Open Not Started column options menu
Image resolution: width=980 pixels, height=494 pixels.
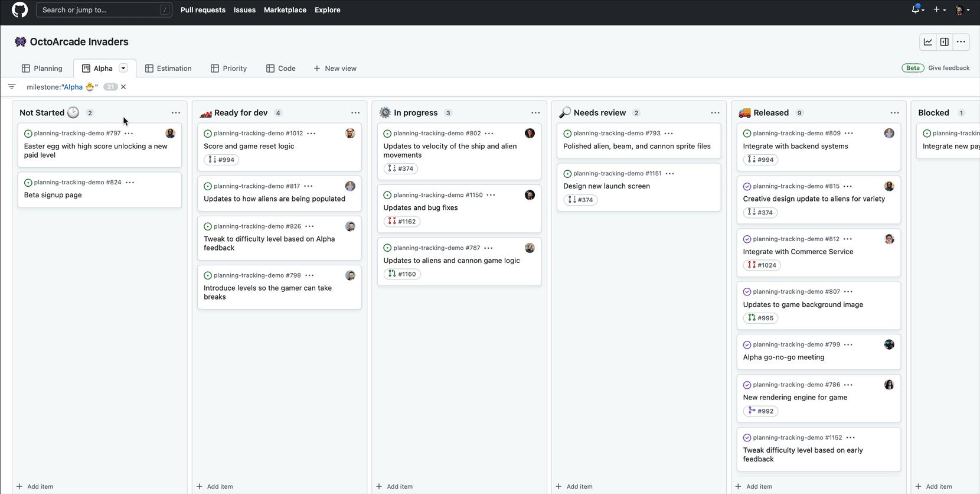(x=176, y=113)
